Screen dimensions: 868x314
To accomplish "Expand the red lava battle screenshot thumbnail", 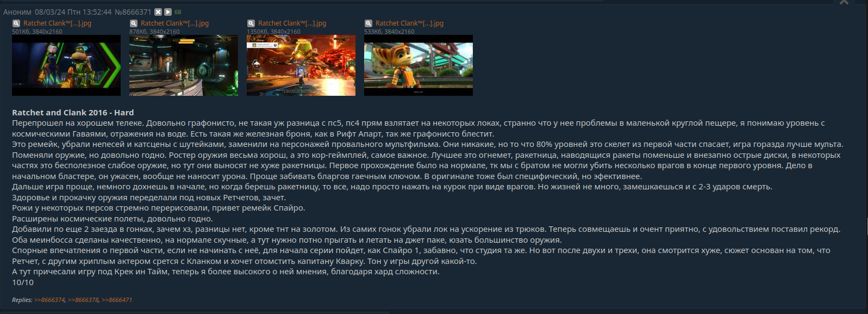I will pyautogui.click(x=301, y=65).
